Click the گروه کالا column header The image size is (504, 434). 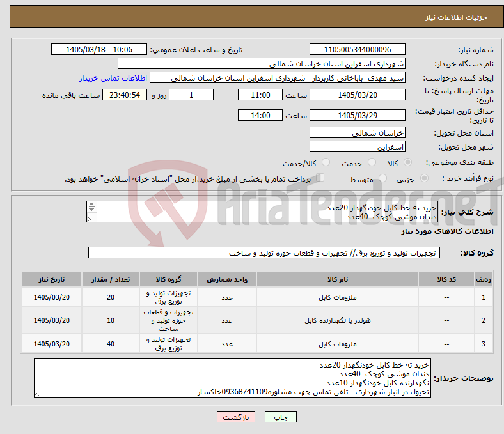point(168,279)
